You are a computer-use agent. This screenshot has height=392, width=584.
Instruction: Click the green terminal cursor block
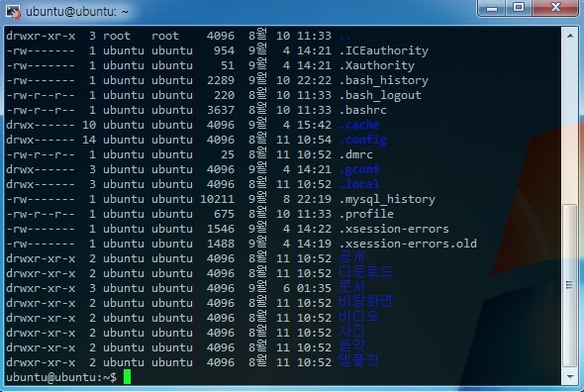point(127,377)
